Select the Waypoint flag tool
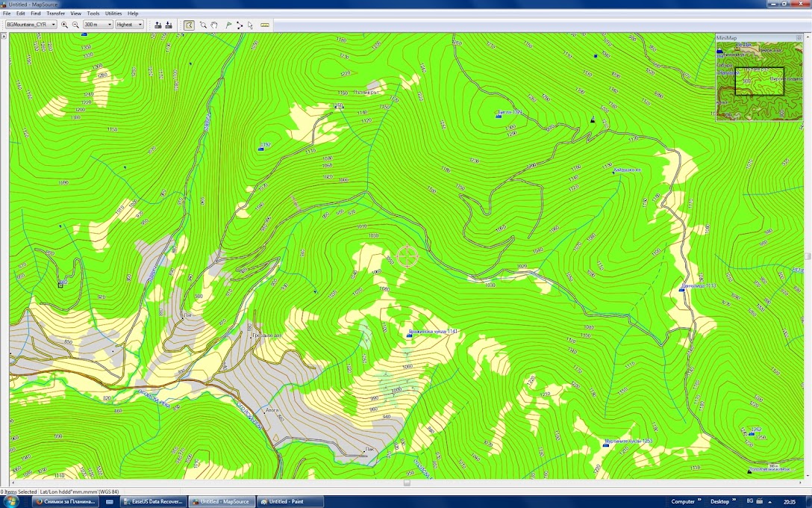Screen dimensions: 812x508 (228, 25)
